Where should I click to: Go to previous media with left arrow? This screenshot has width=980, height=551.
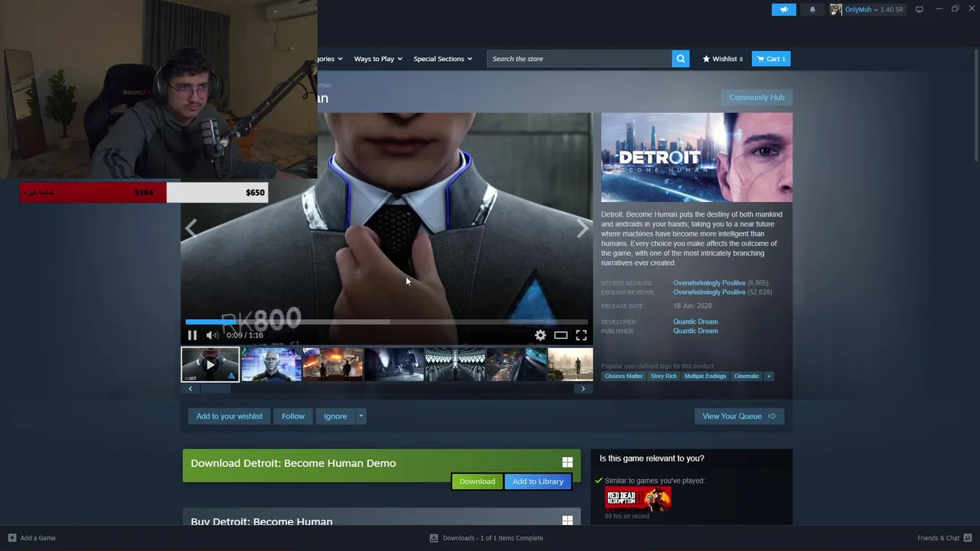point(191,227)
